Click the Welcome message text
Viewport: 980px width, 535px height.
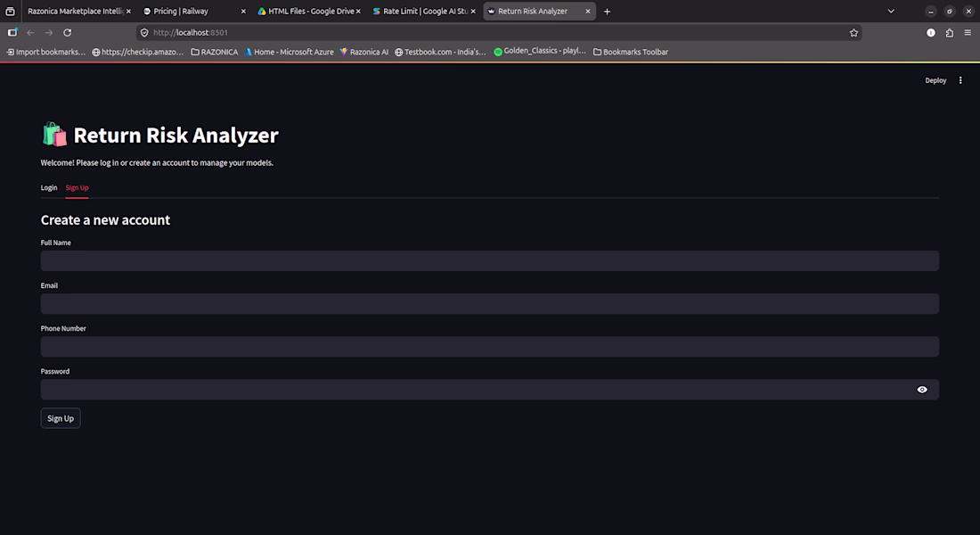click(157, 162)
